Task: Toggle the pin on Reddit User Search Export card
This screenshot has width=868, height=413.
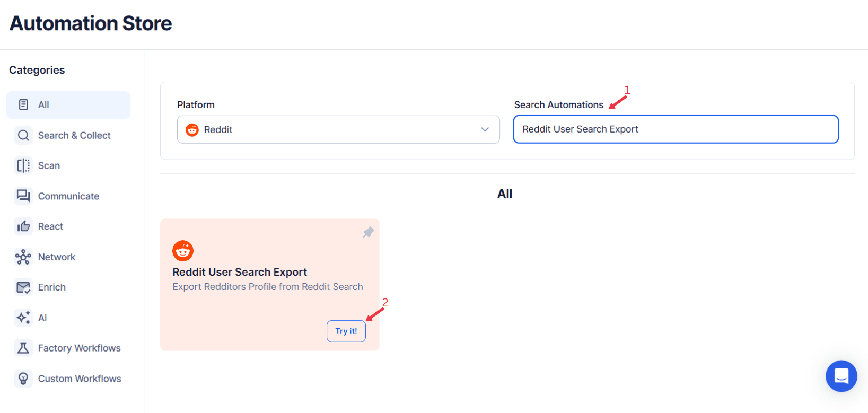Action: [368, 232]
